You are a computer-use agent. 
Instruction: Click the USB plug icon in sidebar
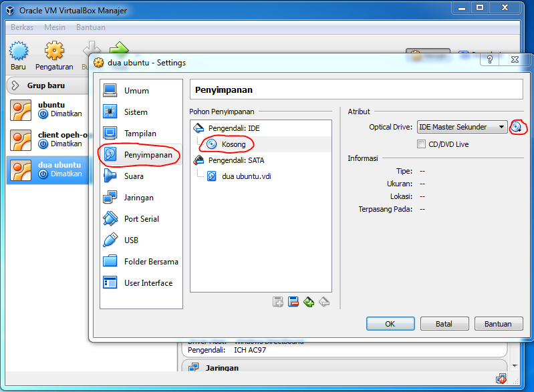(x=110, y=240)
